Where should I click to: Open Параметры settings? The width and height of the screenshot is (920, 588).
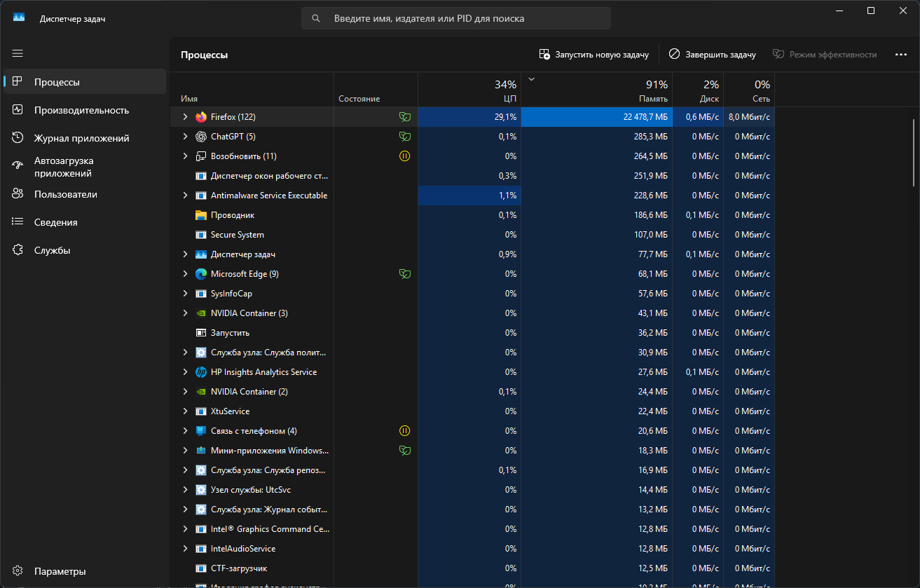pyautogui.click(x=85, y=571)
